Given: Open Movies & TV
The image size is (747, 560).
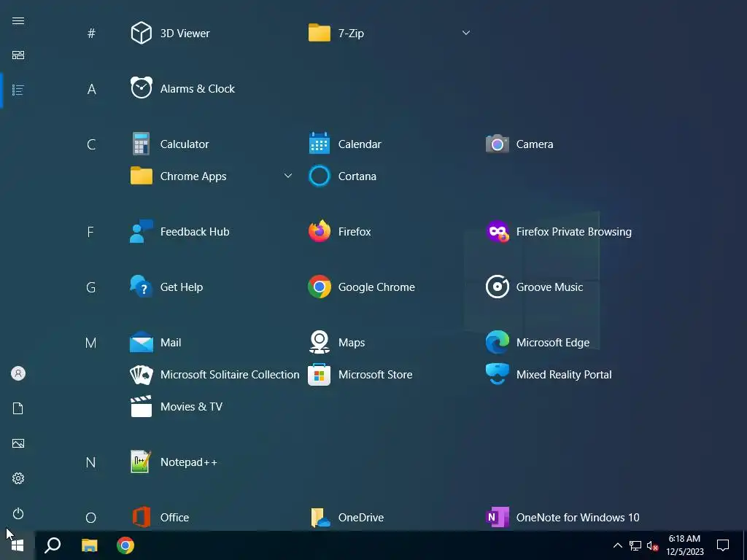Looking at the screenshot, I should click(x=177, y=406).
